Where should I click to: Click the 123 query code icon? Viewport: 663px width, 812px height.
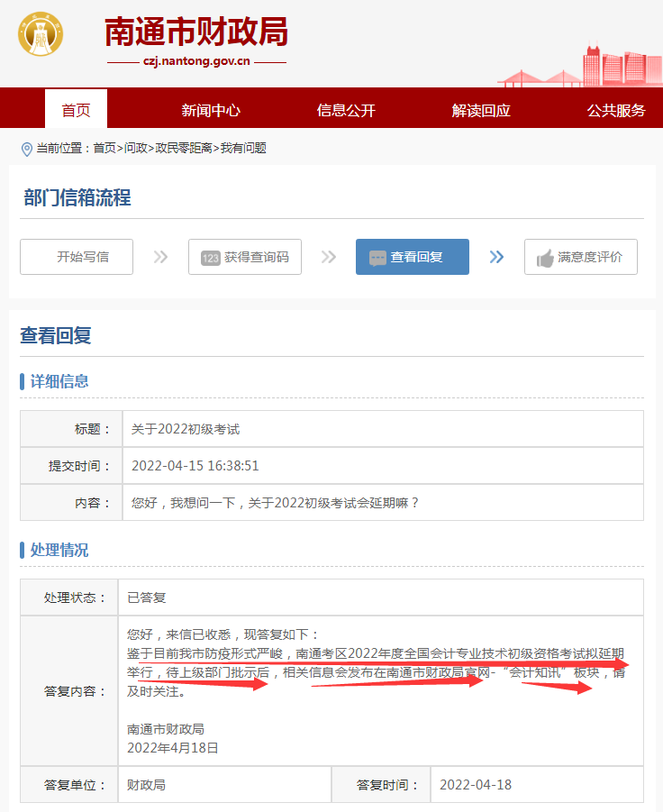click(x=211, y=258)
